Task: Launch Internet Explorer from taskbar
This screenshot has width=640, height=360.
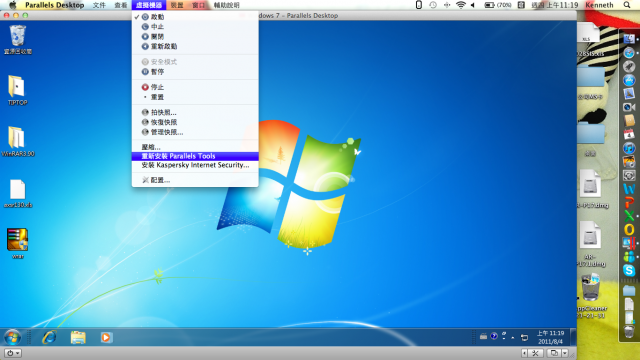Action: pyautogui.click(x=49, y=337)
